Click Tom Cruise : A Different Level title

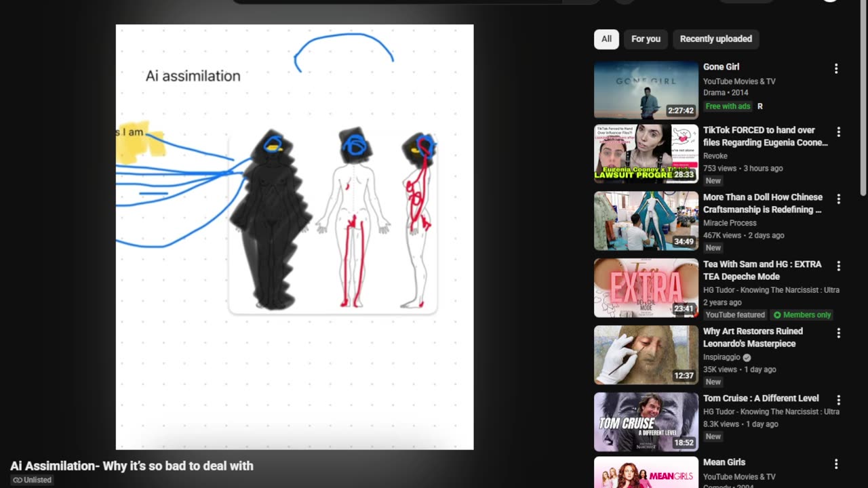[761, 399]
